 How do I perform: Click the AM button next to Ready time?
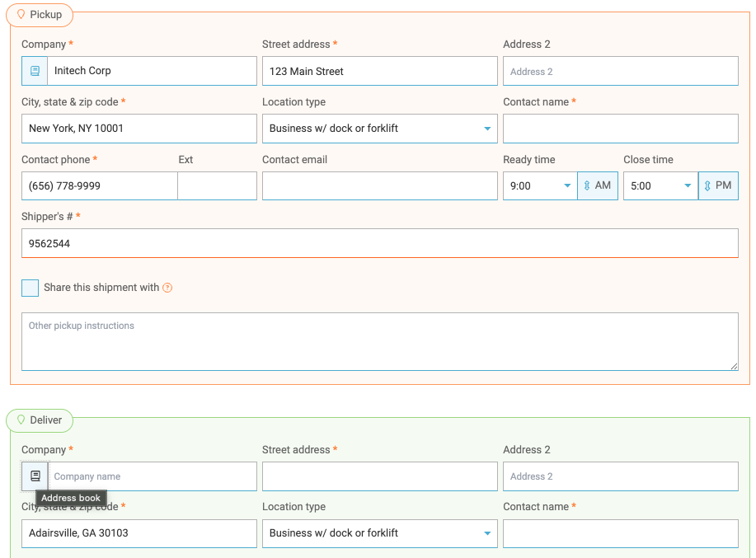(x=597, y=185)
